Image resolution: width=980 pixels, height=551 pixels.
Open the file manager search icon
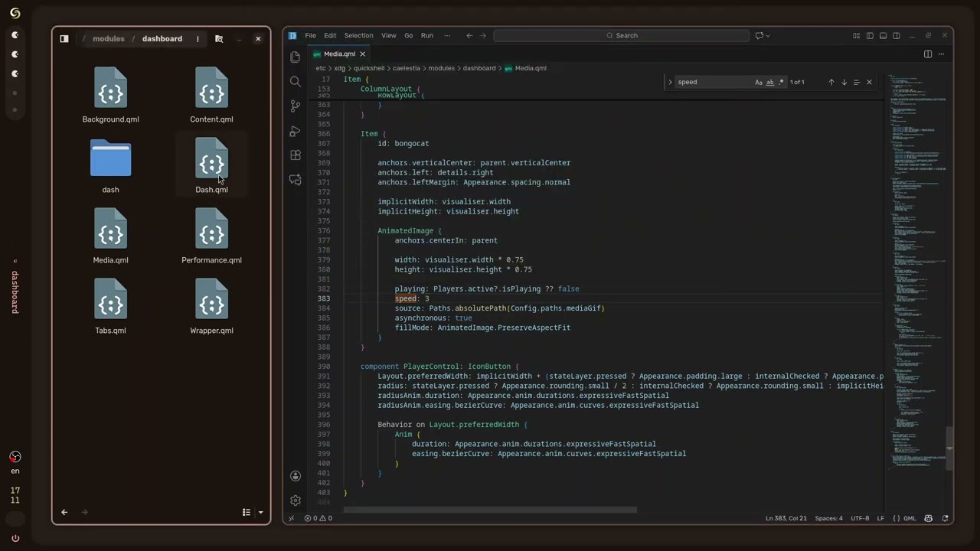219,38
